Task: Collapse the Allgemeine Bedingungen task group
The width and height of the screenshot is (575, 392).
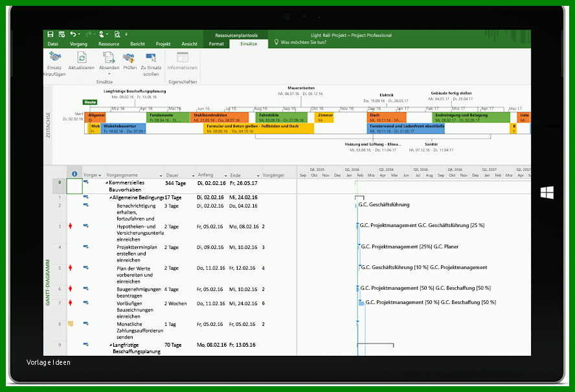Action: pyautogui.click(x=110, y=197)
